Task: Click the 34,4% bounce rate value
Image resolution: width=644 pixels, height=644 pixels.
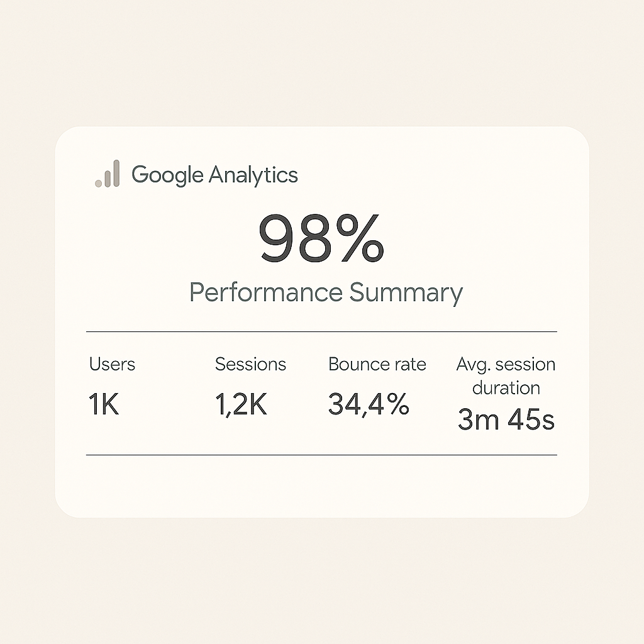Action: point(369,404)
